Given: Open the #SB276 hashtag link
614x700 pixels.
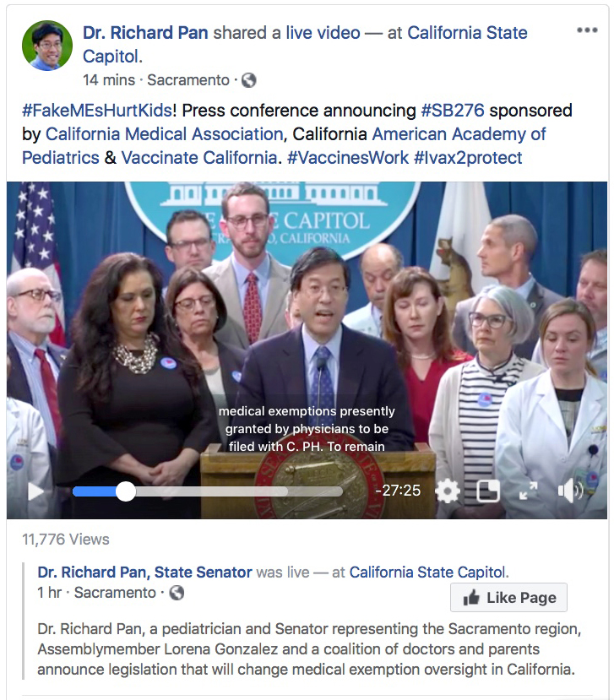Looking at the screenshot, I should (x=453, y=111).
